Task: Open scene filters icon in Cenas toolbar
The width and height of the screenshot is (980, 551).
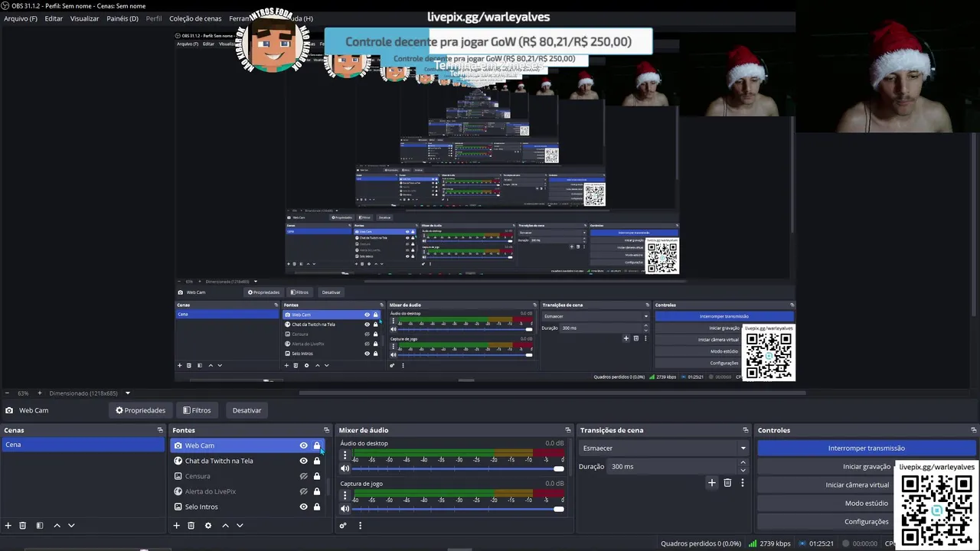Action: [x=40, y=526]
